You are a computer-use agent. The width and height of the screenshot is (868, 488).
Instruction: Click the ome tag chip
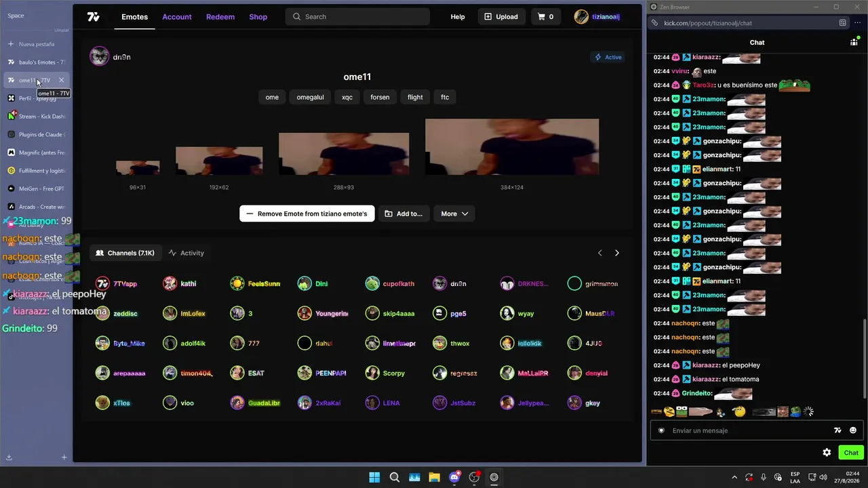click(272, 97)
